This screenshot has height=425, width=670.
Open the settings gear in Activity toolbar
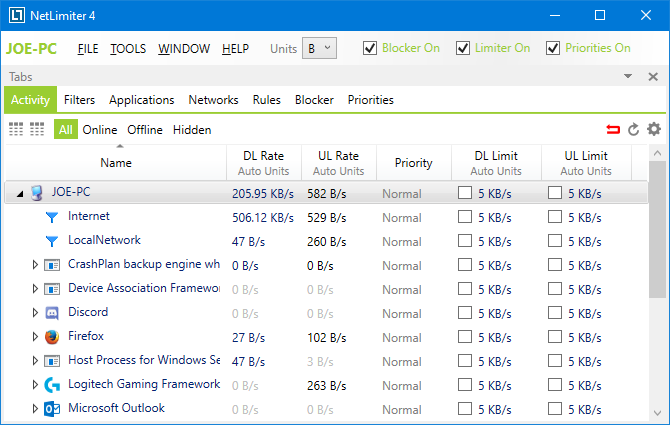(654, 129)
